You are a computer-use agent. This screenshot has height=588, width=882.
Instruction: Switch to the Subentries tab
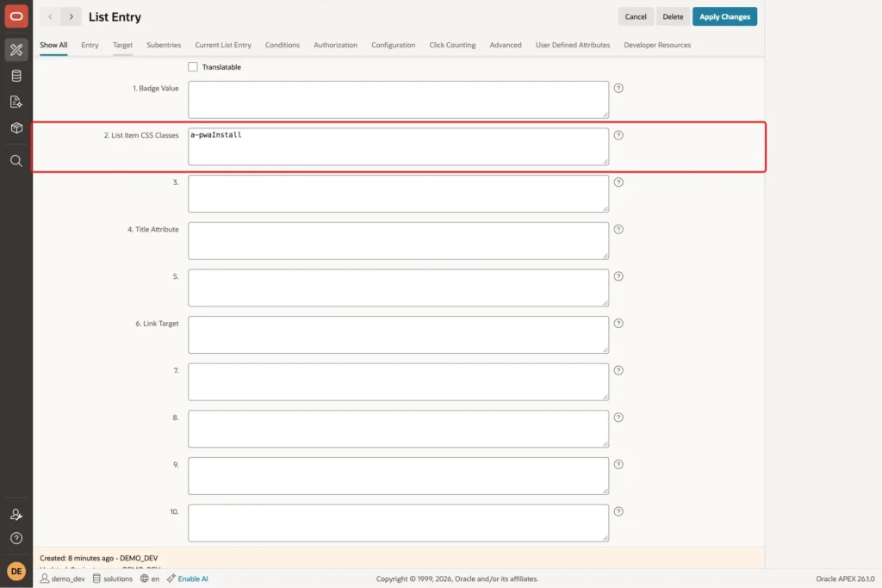(x=164, y=45)
